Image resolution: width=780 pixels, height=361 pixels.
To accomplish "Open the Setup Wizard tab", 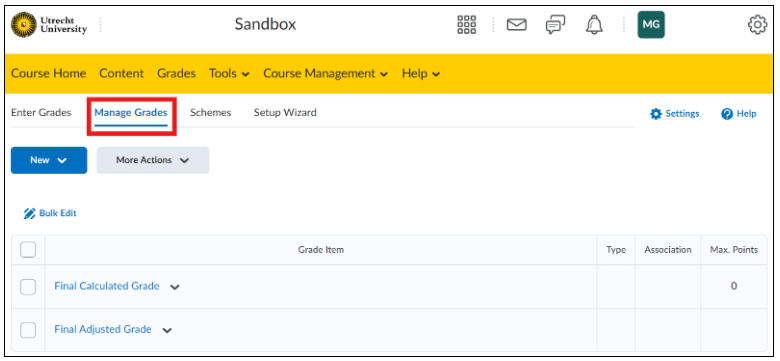I will [x=285, y=112].
